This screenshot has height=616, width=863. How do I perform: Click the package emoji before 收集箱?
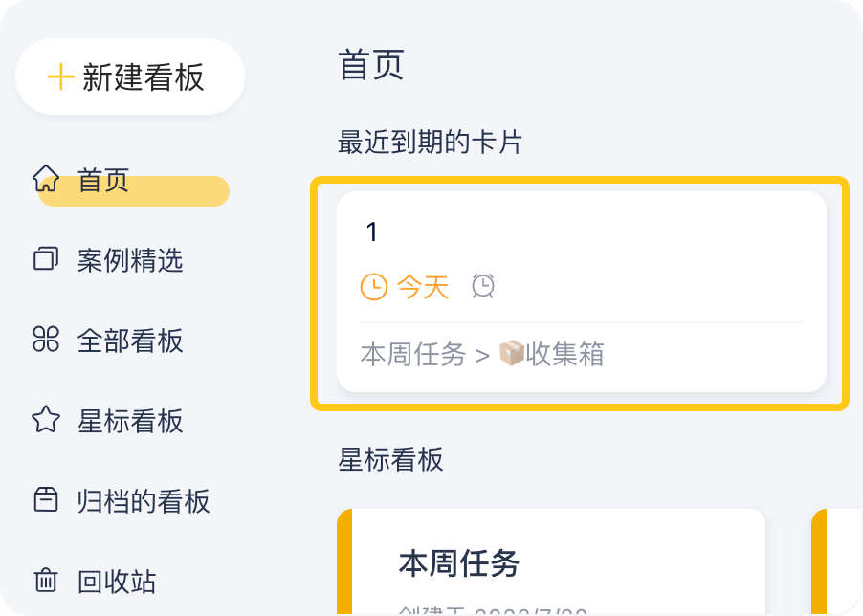click(512, 355)
